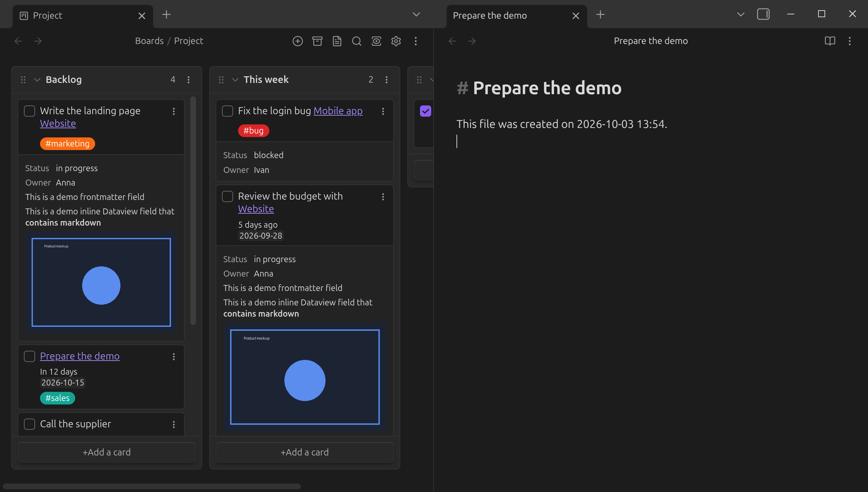Click the board view toggle icon
Image resolution: width=868 pixels, height=492 pixels.
376,41
